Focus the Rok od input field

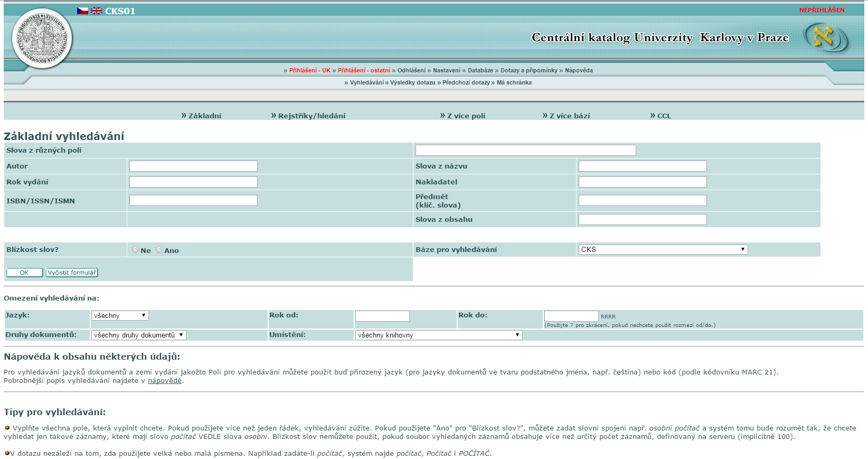[382, 316]
